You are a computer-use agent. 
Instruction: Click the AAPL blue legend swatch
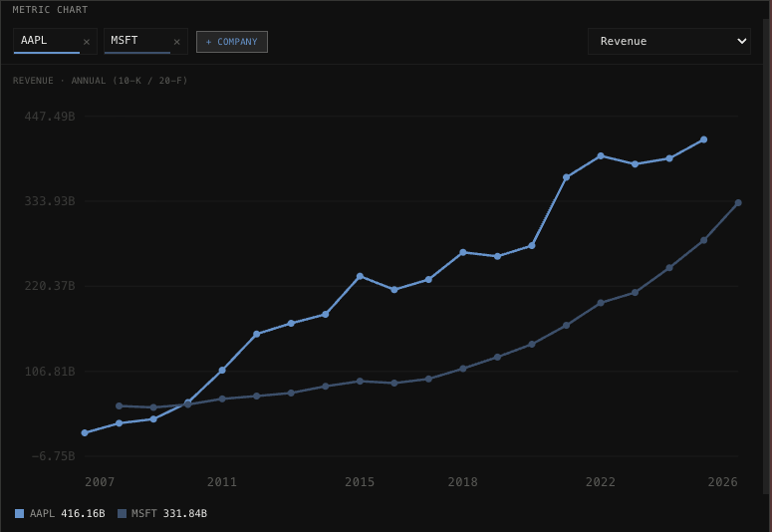[x=20, y=513]
